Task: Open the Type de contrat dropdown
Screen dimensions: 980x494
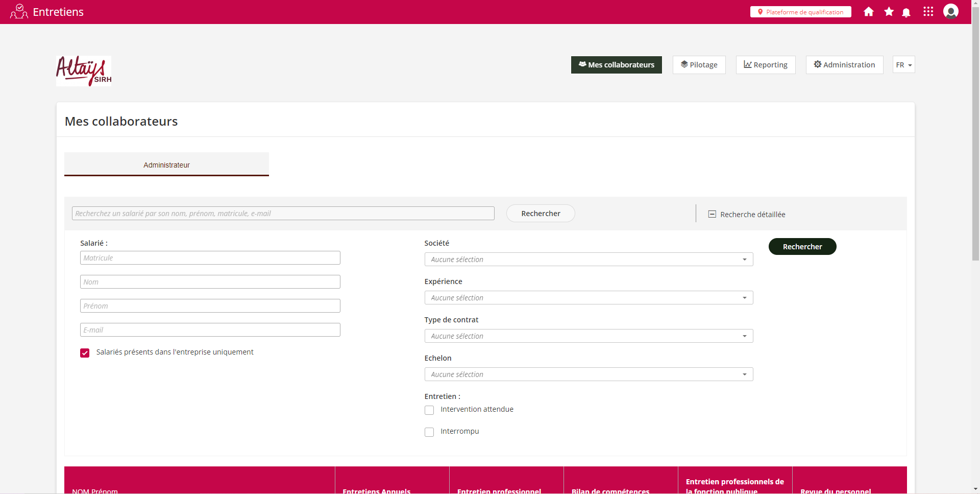Action: [x=589, y=336]
